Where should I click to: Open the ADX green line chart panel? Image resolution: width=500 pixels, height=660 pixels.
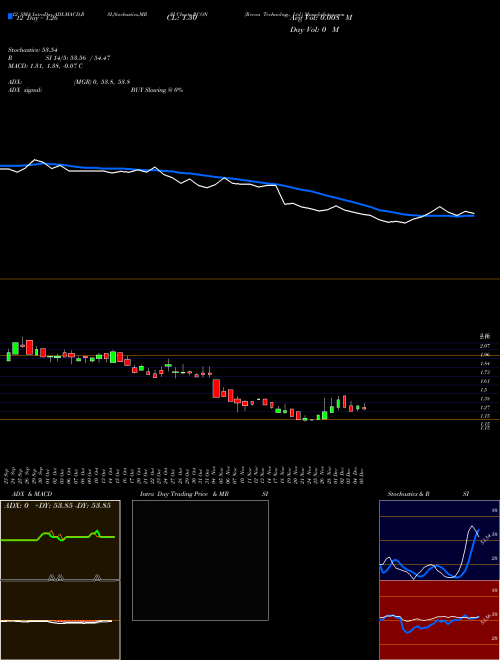[60, 540]
